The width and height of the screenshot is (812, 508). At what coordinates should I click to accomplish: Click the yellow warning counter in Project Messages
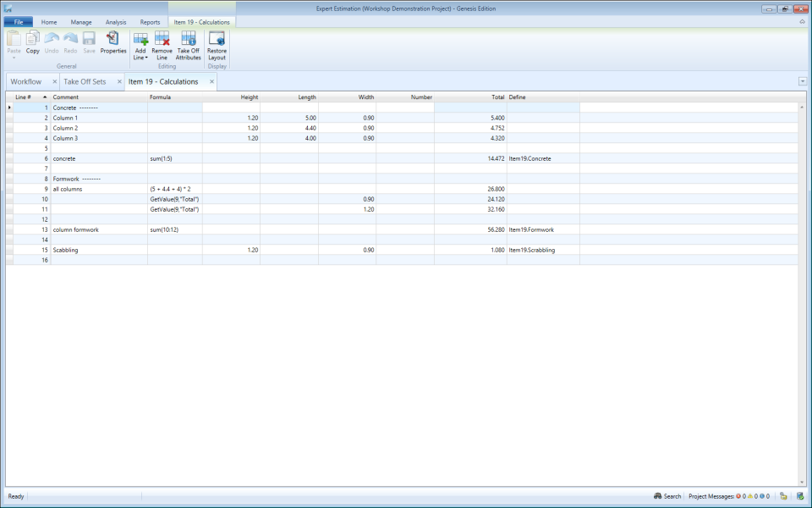751,496
